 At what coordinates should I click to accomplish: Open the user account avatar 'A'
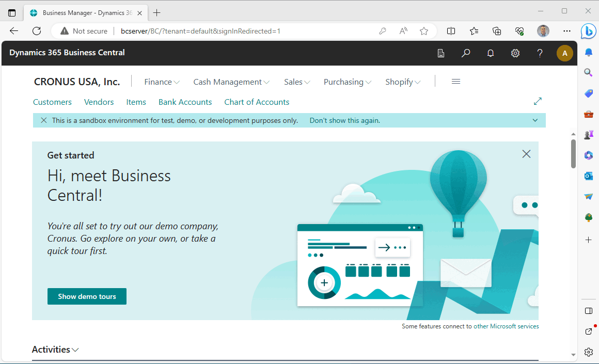[564, 53]
